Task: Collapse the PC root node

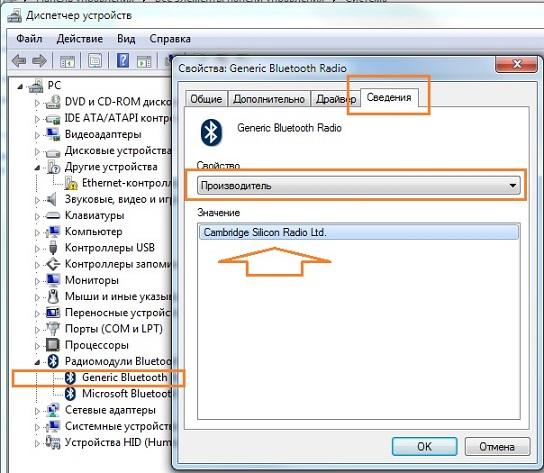Action: [x=20, y=86]
